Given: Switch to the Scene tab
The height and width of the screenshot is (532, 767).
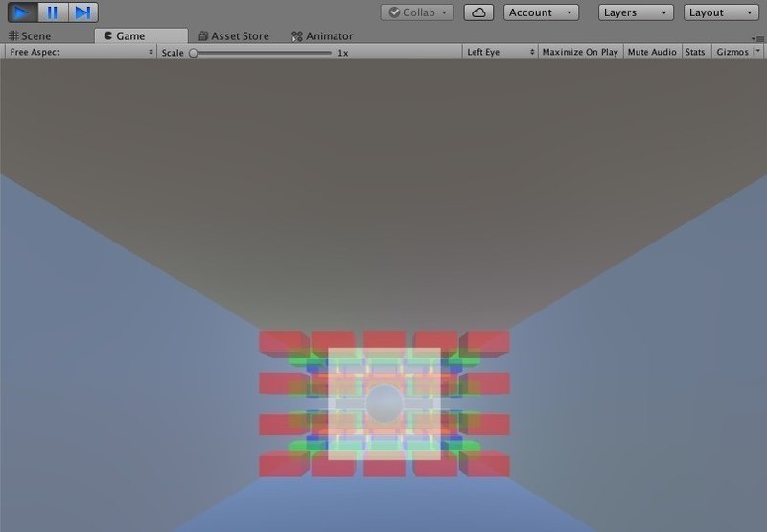Looking at the screenshot, I should click(30, 36).
